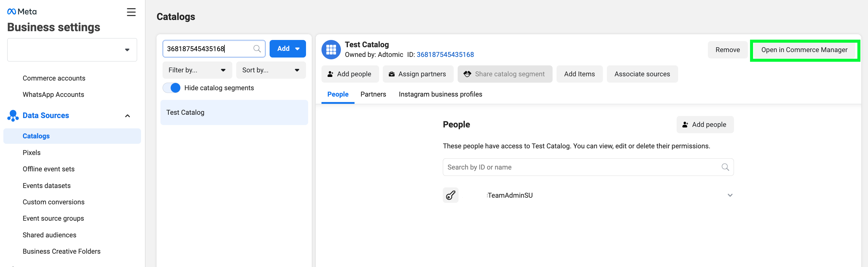
Task: Select Test Catalog in the list
Action: (x=234, y=113)
